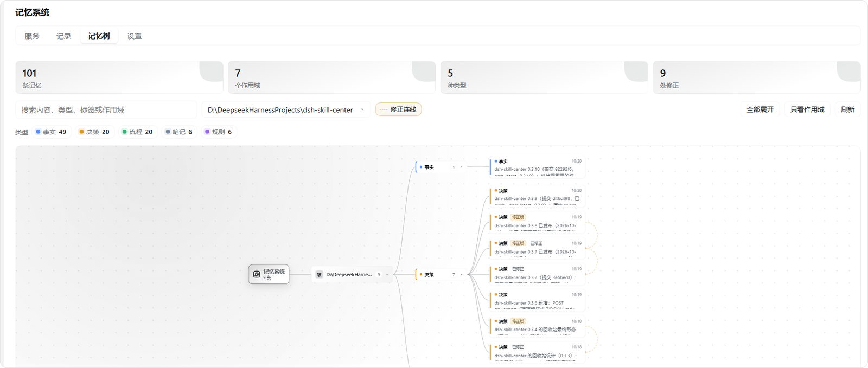
Task: Switch to the 记录 tab
Action: tap(63, 36)
